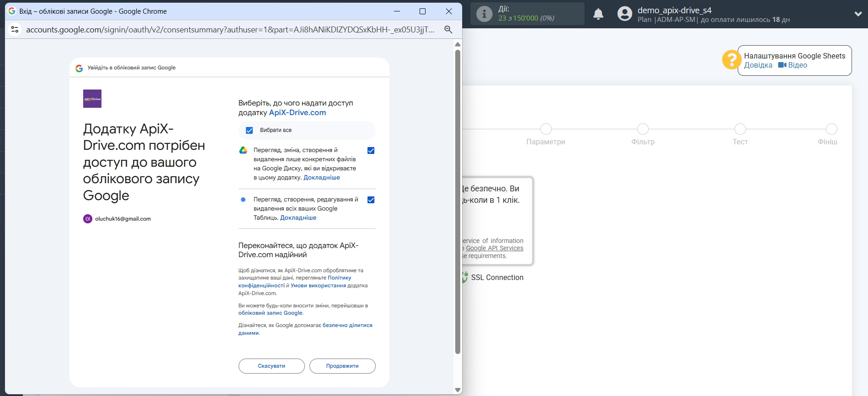Click the scrollbar up arrow
Screen dimensions: 868x396
458,44
